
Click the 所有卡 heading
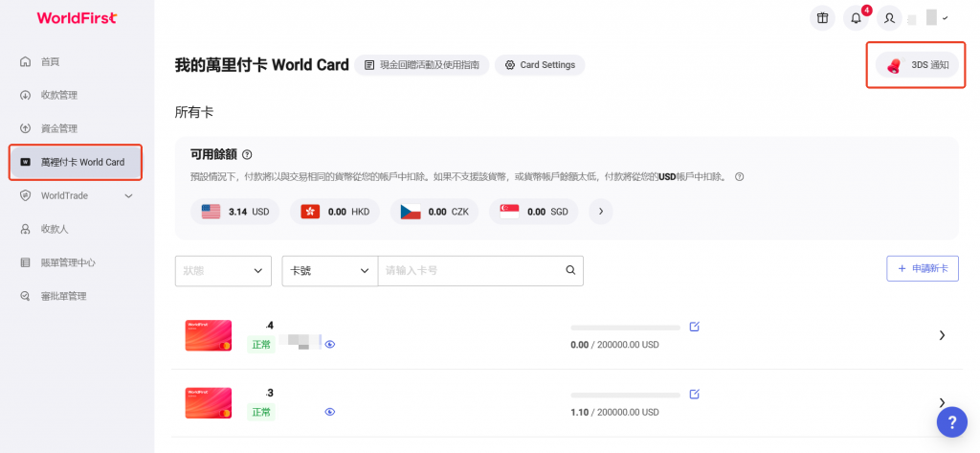pos(193,113)
